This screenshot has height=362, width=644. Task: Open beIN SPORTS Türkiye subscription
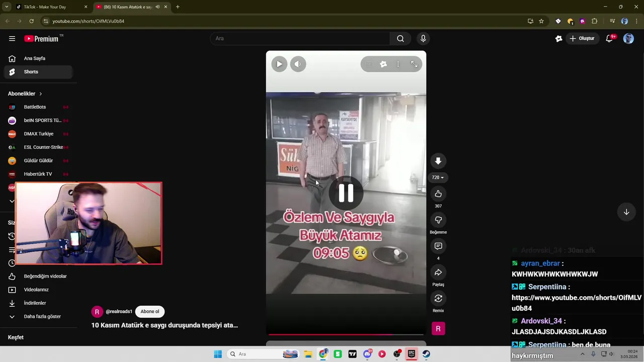click(39, 121)
